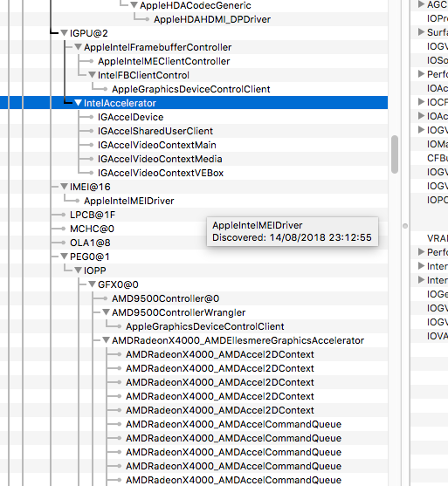Select the AppleHDAHDMI_DPDriver row
Screen dimensions: 448x486
point(212,19)
